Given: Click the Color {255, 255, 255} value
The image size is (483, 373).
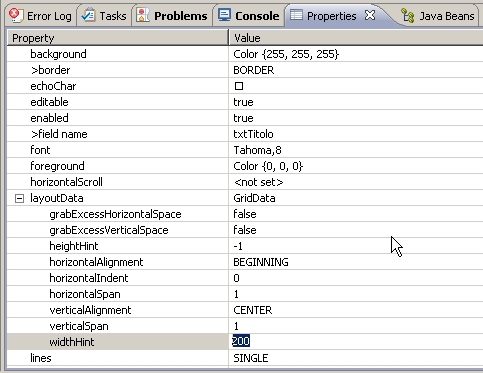Looking at the screenshot, I should (x=286, y=54).
